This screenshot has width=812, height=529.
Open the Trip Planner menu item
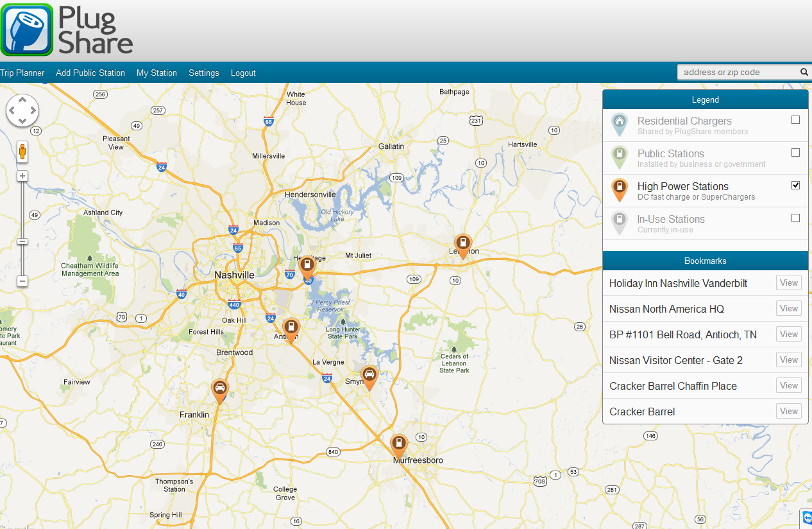[22, 73]
